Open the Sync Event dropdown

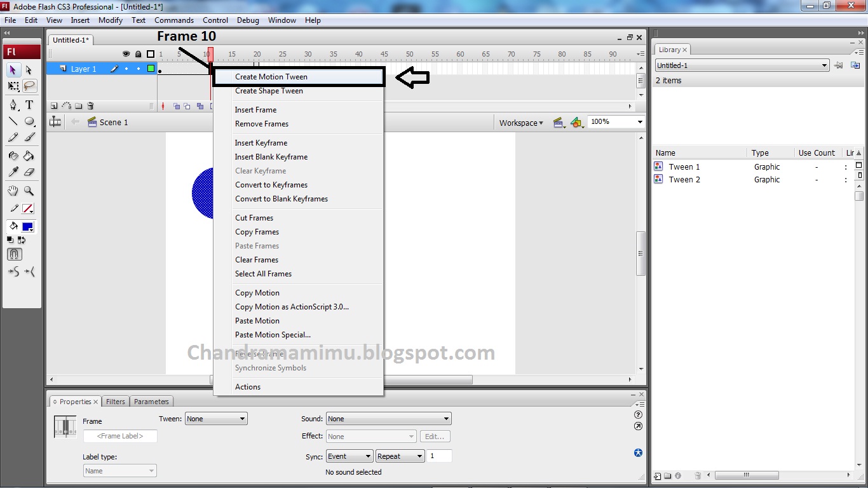coord(349,456)
